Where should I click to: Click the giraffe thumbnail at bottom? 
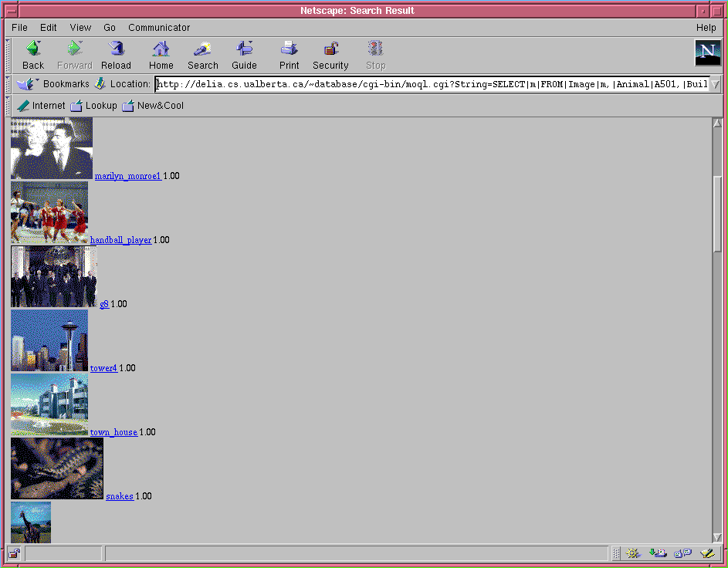click(31, 522)
